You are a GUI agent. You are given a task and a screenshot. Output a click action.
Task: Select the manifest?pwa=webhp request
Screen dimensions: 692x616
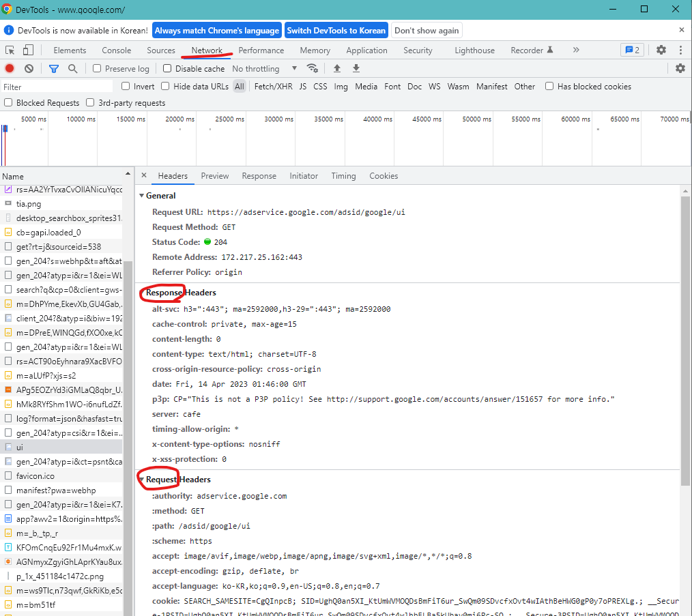pos(61,490)
